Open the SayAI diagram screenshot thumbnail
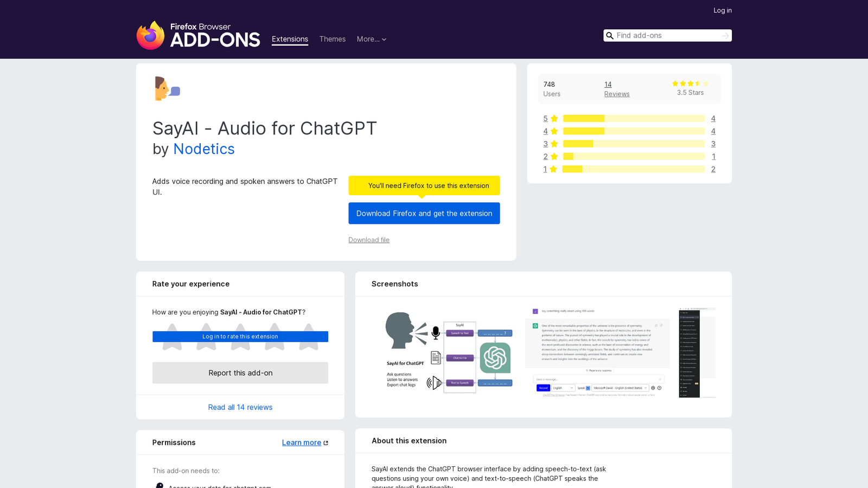 click(x=448, y=352)
